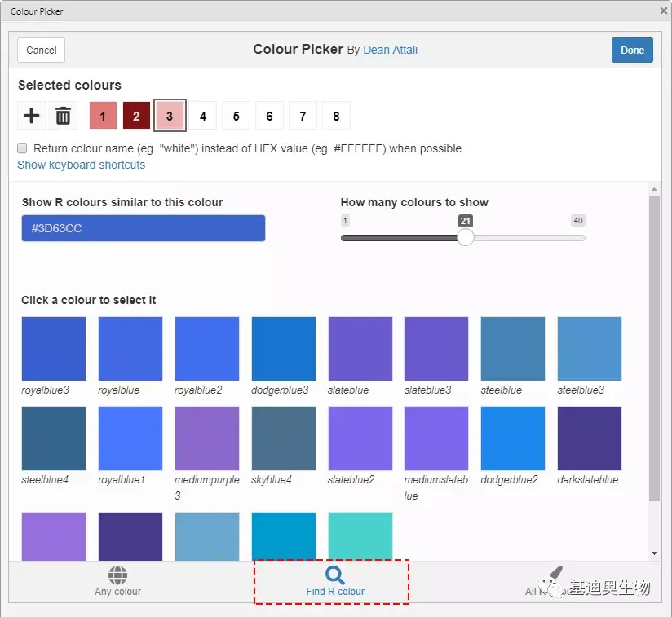This screenshot has width=672, height=617.
Task: Enable Return colour name checkbox
Action: (22, 148)
